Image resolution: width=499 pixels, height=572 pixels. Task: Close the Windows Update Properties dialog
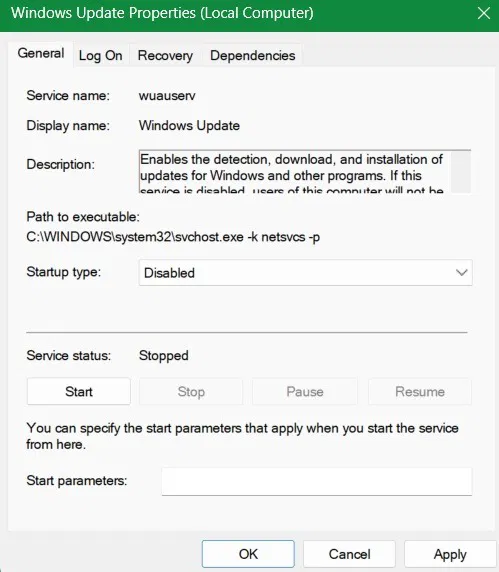tap(484, 14)
